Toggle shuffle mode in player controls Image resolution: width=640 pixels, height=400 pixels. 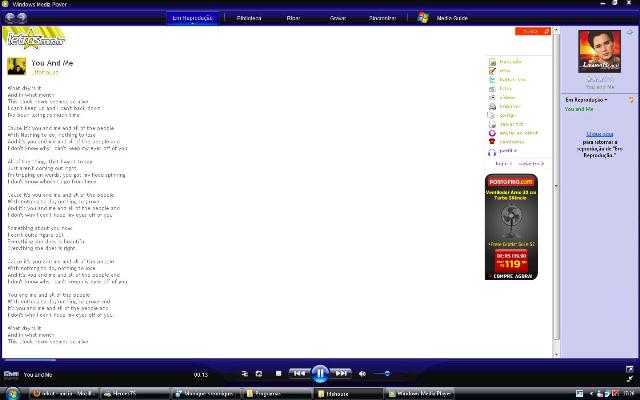[244, 373]
